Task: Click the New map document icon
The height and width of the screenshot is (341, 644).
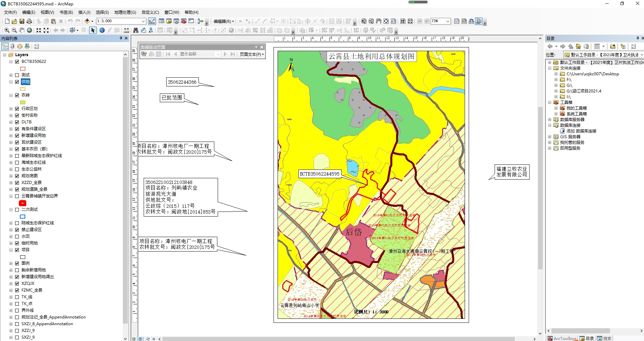Action: (x=7, y=21)
